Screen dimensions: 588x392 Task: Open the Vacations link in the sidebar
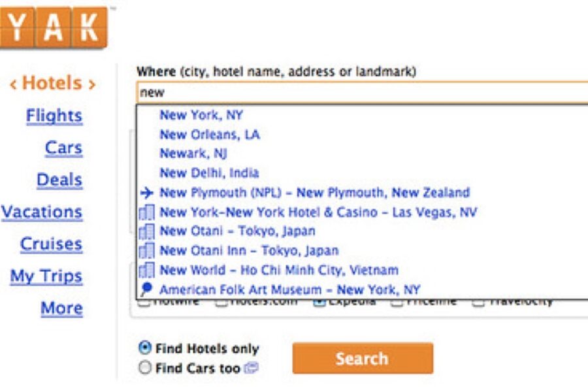coord(42,212)
